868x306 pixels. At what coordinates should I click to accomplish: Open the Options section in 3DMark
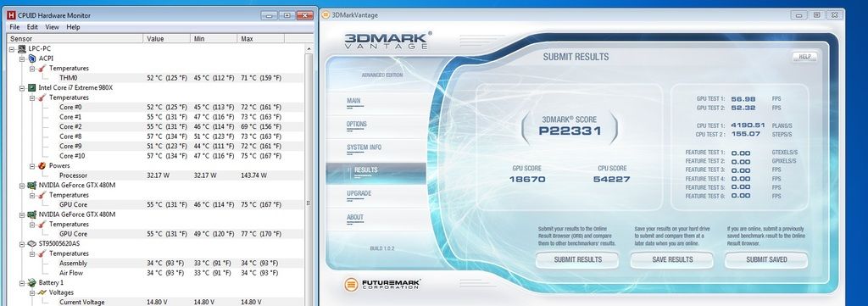pos(357,125)
